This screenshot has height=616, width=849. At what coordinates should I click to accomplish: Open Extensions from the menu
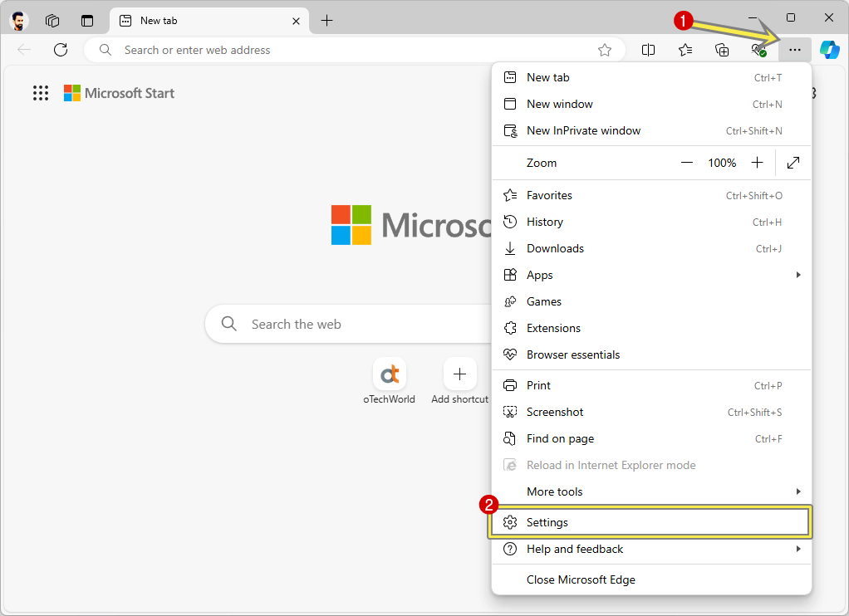tap(651, 328)
